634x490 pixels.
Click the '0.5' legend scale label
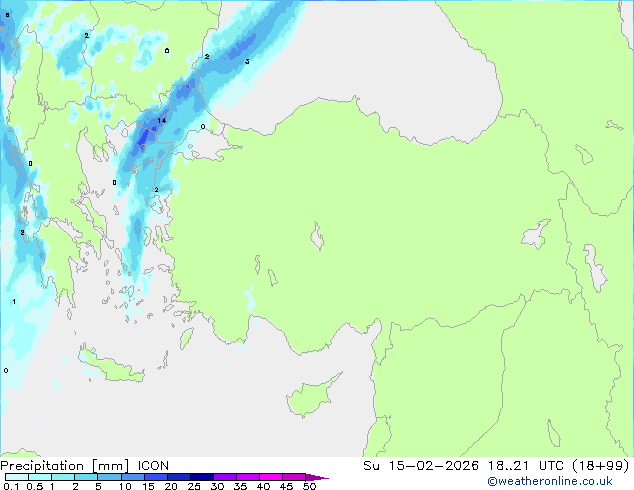point(34,486)
